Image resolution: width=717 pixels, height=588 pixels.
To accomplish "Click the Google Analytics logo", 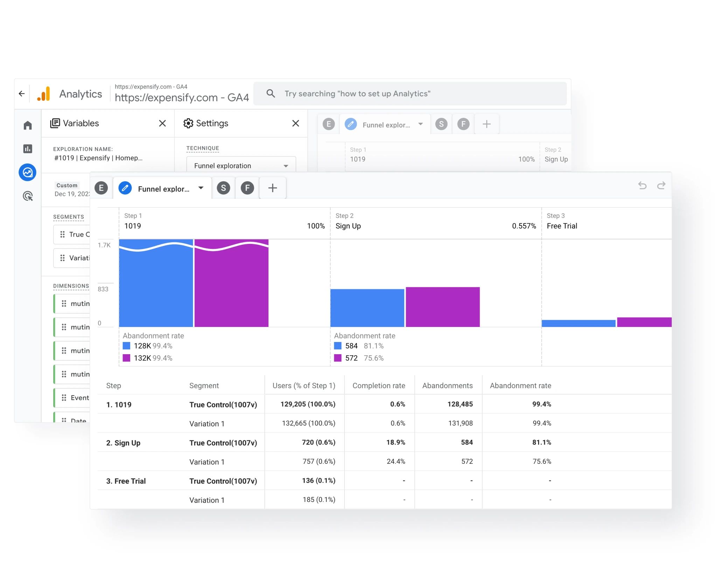I will [44, 94].
